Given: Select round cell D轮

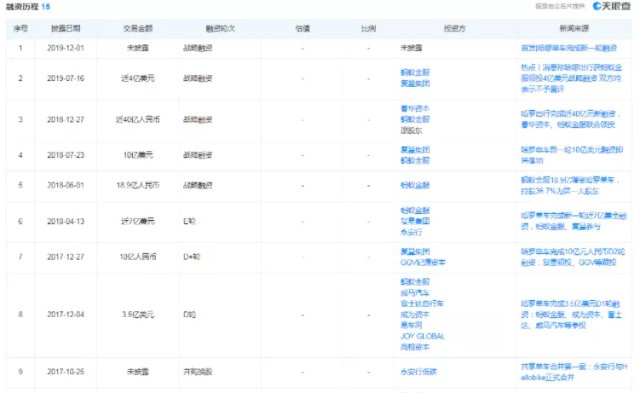Looking at the screenshot, I should click(189, 314).
